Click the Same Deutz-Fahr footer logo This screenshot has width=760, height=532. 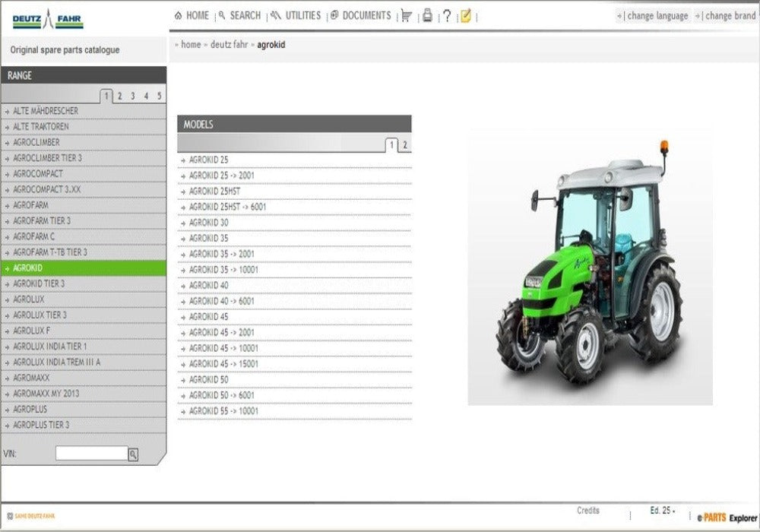pos(30,517)
